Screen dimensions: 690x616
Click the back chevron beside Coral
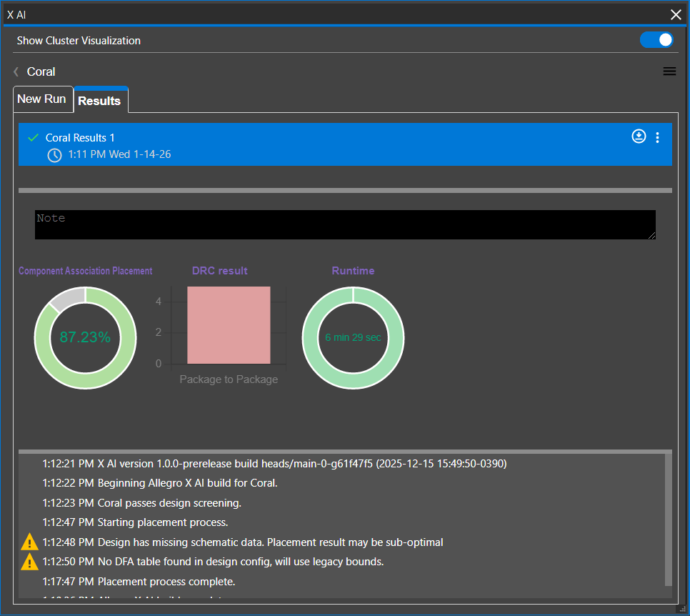click(x=16, y=71)
